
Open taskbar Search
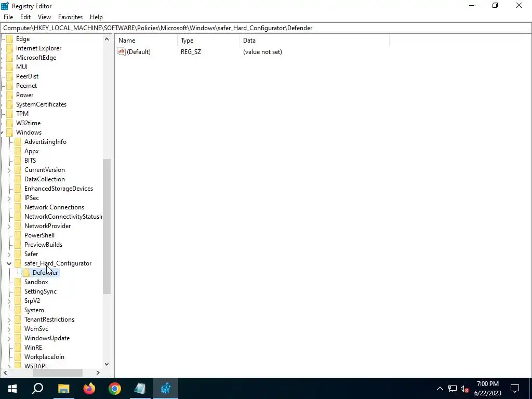coord(37,389)
